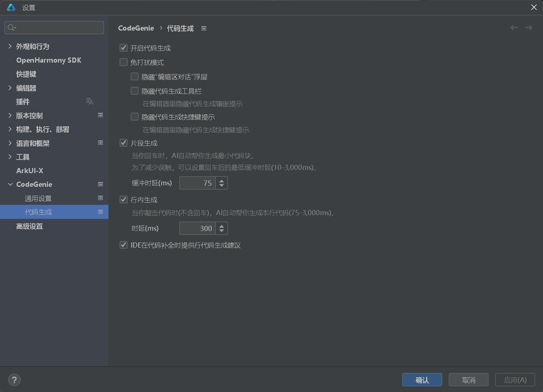
Task: Click the forward navigation arrow icon
Action: [x=529, y=28]
